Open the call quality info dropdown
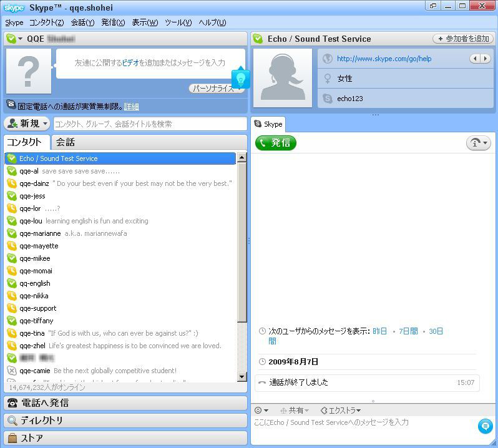Screen dimensions: 498x448 [478, 143]
